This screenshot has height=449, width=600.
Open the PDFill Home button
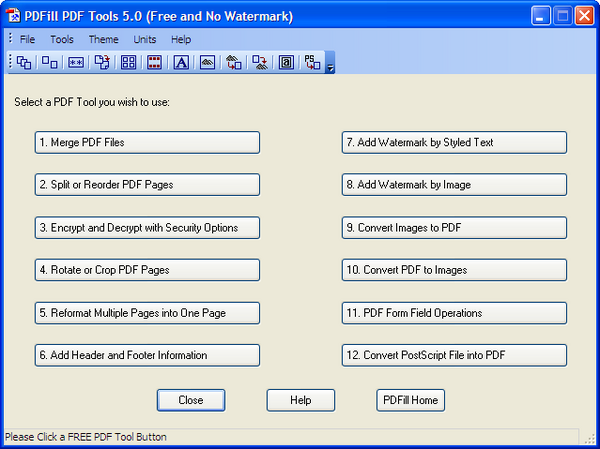point(410,400)
